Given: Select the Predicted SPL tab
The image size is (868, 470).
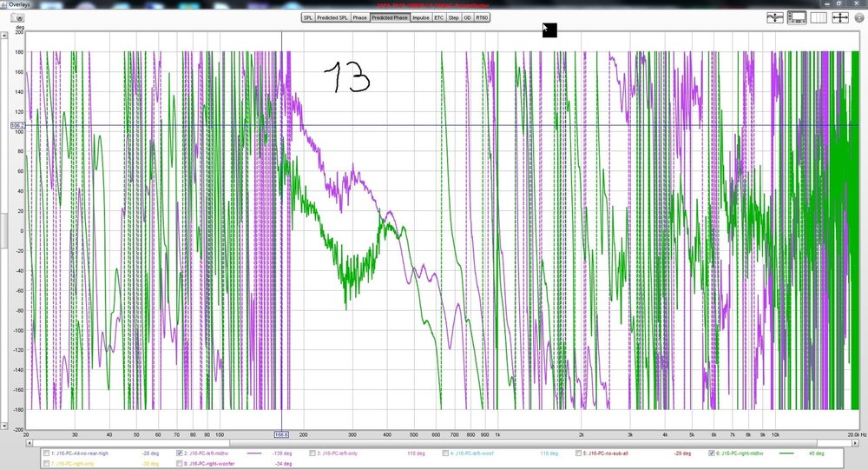Looking at the screenshot, I should tap(332, 17).
